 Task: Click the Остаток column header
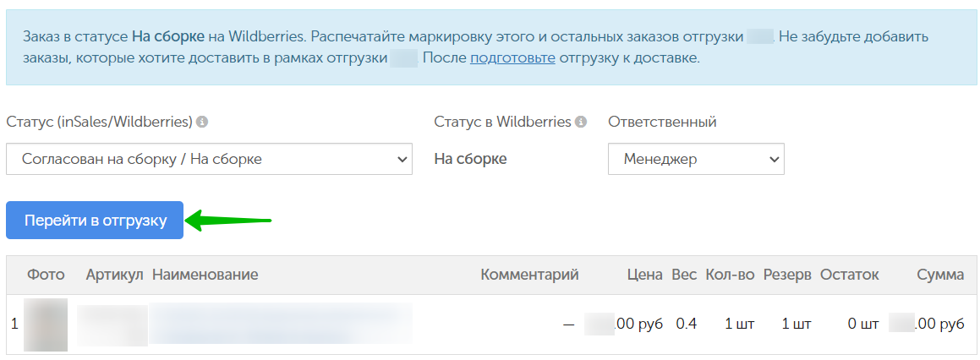pos(850,275)
